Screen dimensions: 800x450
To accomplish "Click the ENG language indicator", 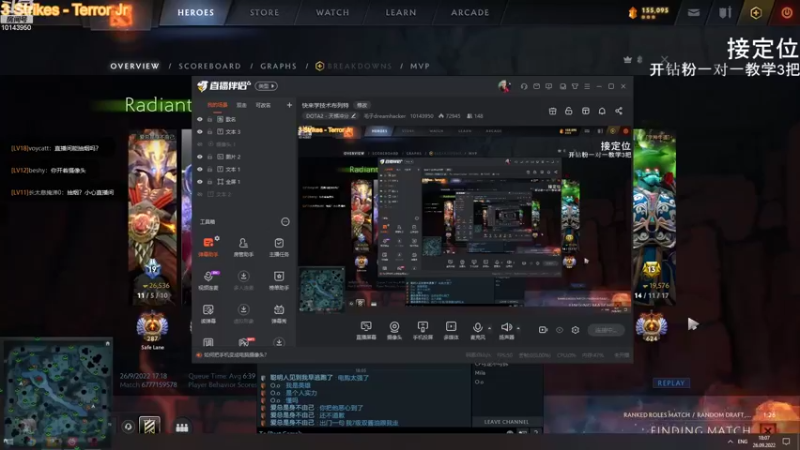I will click(743, 442).
